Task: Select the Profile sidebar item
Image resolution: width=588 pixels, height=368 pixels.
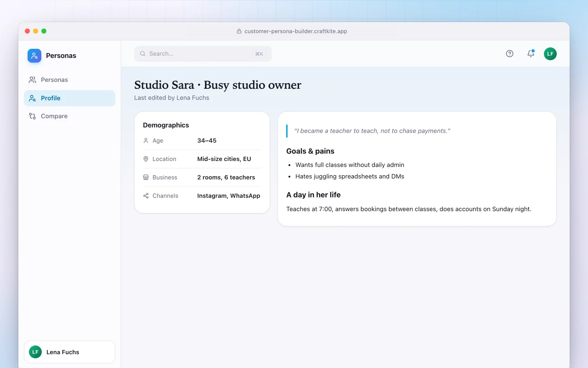Action: point(69,98)
